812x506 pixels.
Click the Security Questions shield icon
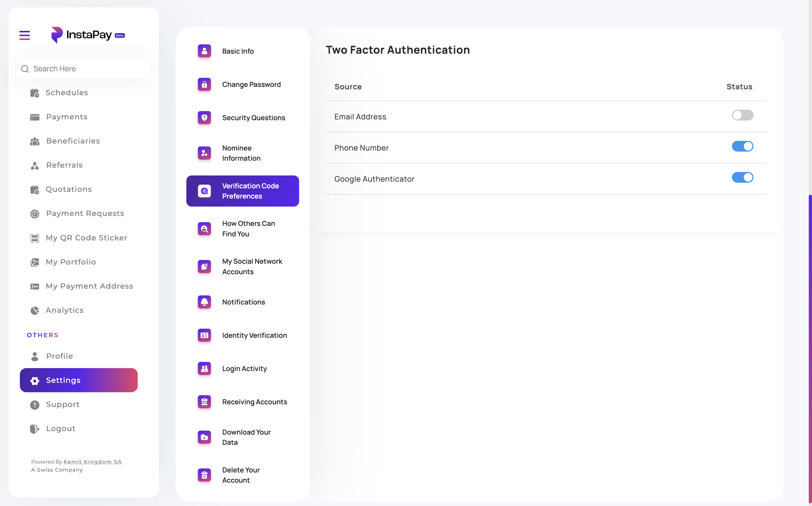tap(204, 118)
